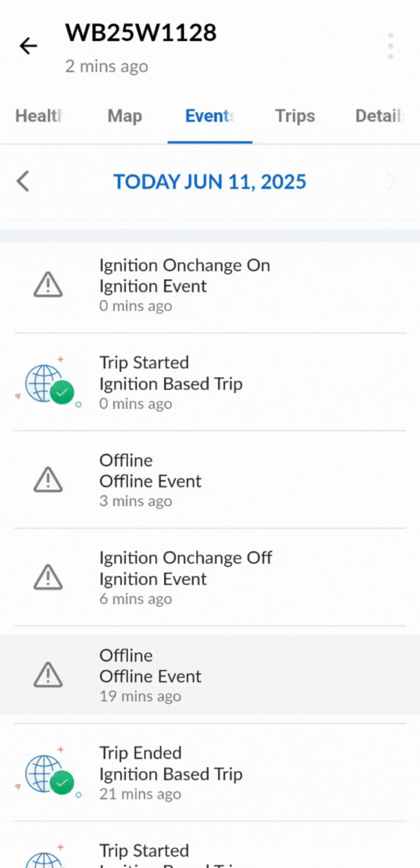
Task: Tap globe icon for Trip Ended event
Action: pyautogui.click(x=49, y=774)
